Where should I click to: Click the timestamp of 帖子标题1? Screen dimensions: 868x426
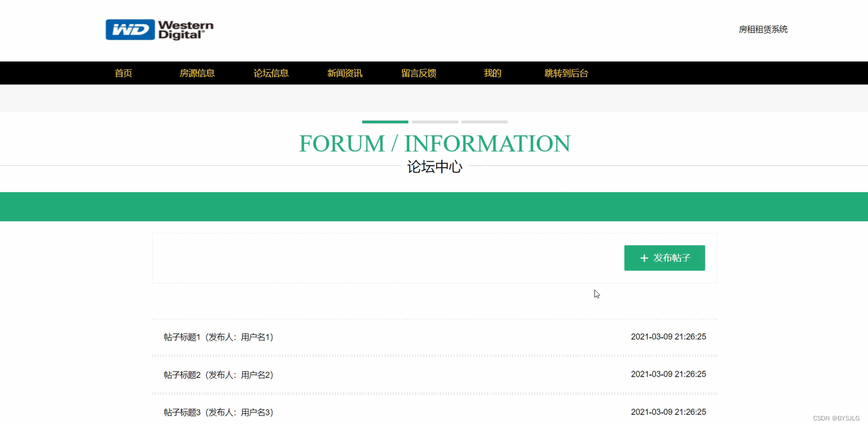(x=668, y=337)
